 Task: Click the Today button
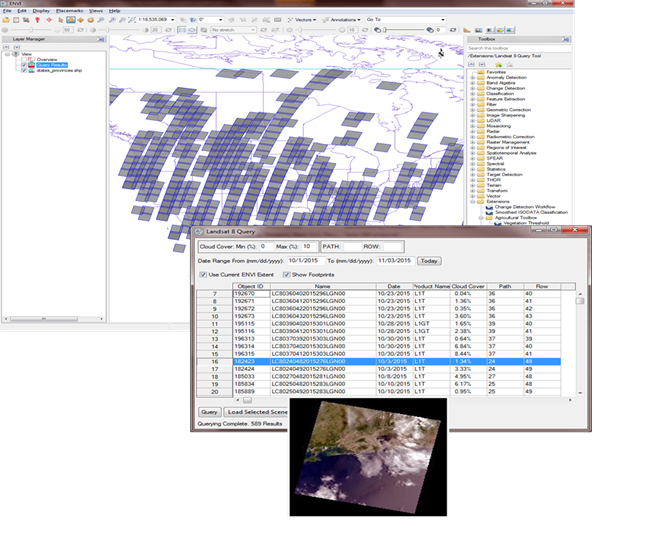(429, 261)
